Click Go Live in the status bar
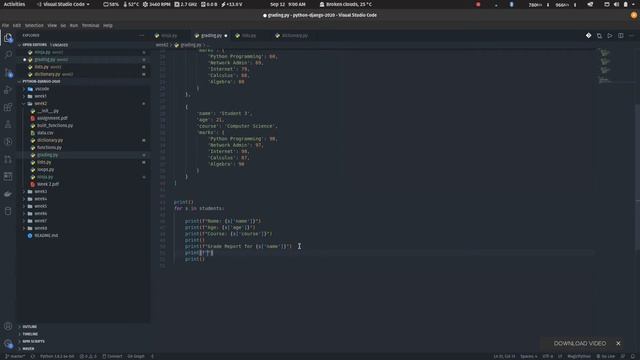This screenshot has height=360, width=640. pos(606,356)
